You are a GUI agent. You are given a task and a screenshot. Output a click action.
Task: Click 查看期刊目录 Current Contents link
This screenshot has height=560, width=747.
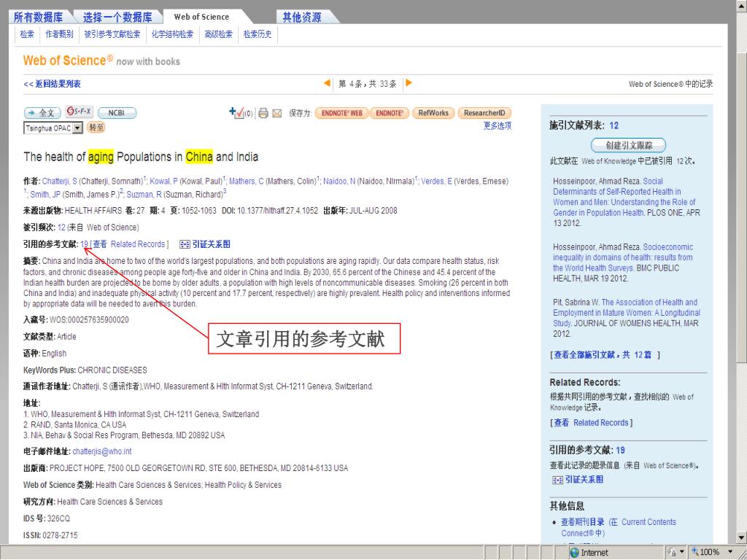click(619, 528)
